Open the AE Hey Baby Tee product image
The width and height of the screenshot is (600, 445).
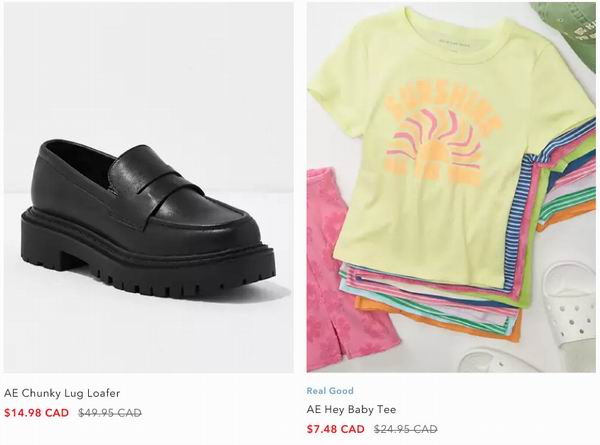pyautogui.click(x=451, y=187)
